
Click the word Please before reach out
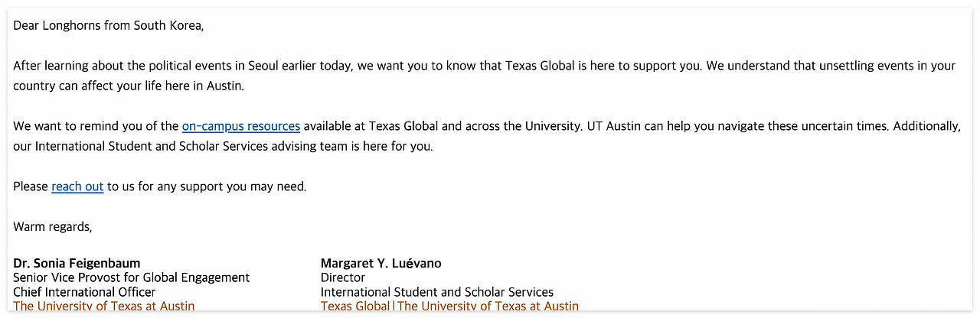(x=31, y=187)
